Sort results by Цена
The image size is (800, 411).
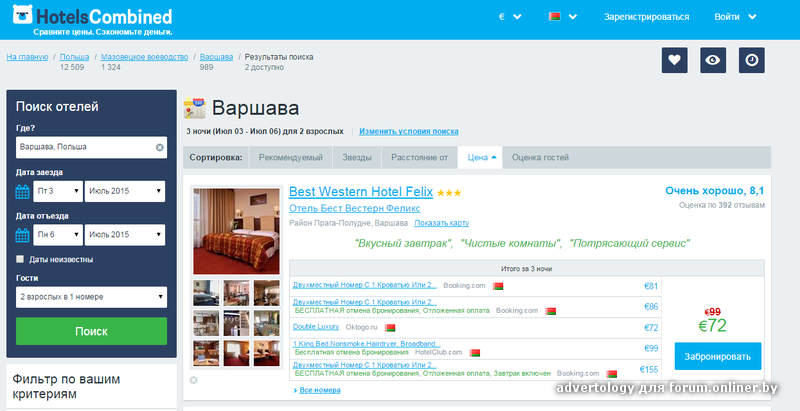480,158
